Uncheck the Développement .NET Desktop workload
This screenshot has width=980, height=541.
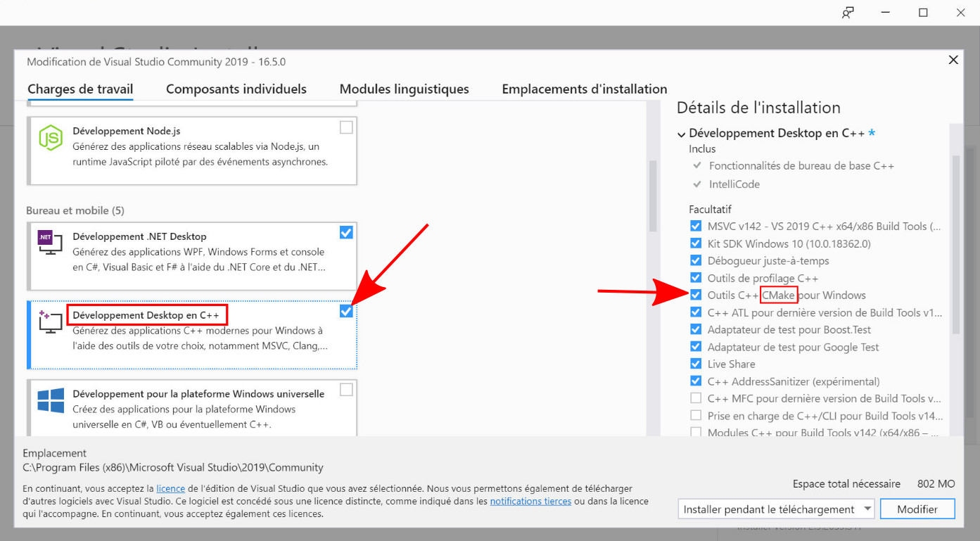coord(346,232)
